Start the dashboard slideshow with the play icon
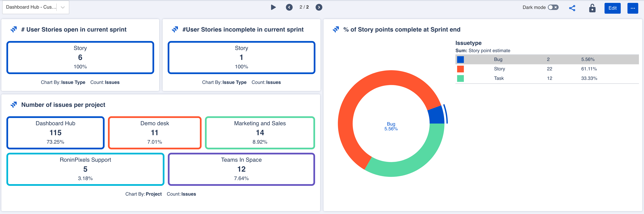 [x=273, y=7]
